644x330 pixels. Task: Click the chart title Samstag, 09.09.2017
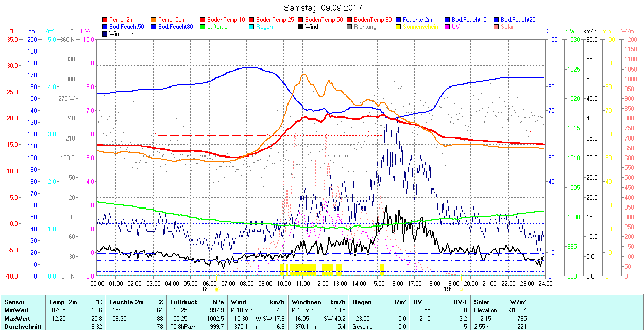[323, 8]
